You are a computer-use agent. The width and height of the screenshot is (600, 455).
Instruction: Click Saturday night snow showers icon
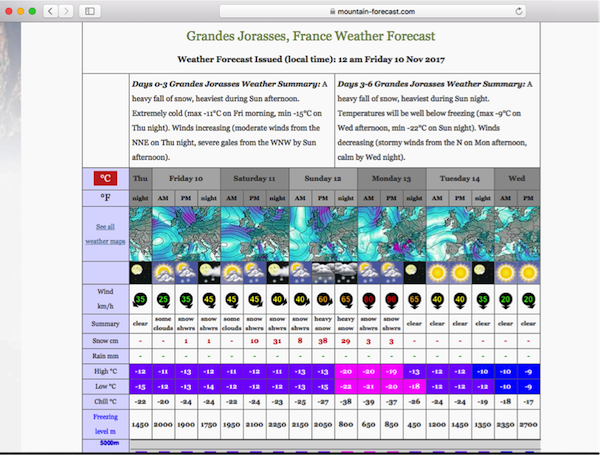[x=277, y=273]
